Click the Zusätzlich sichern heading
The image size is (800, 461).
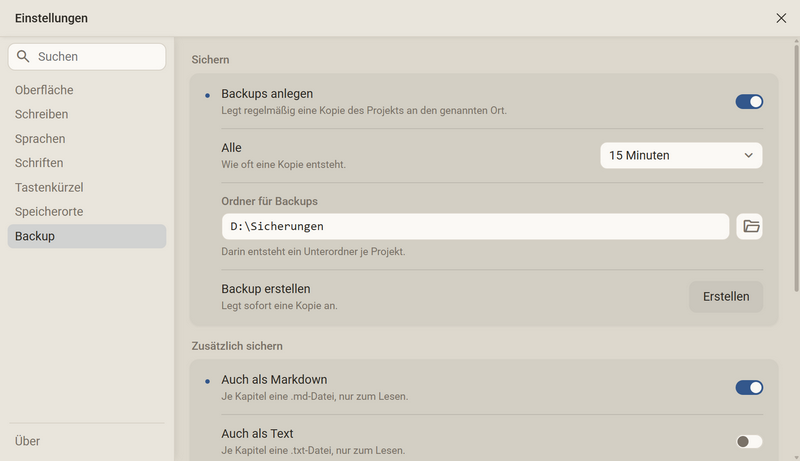[x=237, y=346]
